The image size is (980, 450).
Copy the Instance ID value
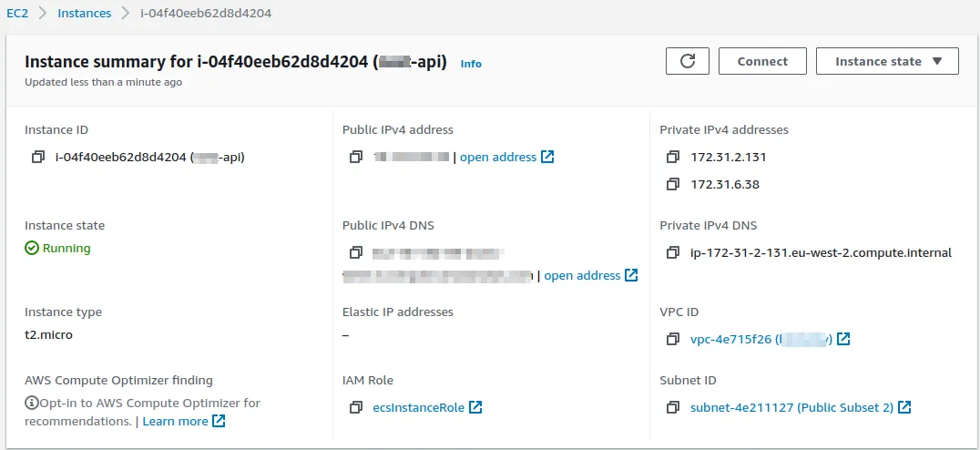pyautogui.click(x=37, y=157)
